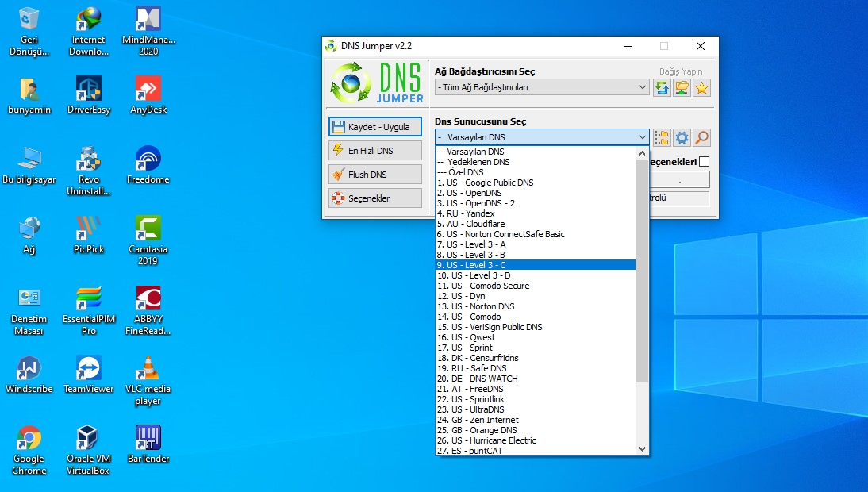868x492 pixels.
Task: Choose 2. US - OpenDNS entry
Action: 536,193
